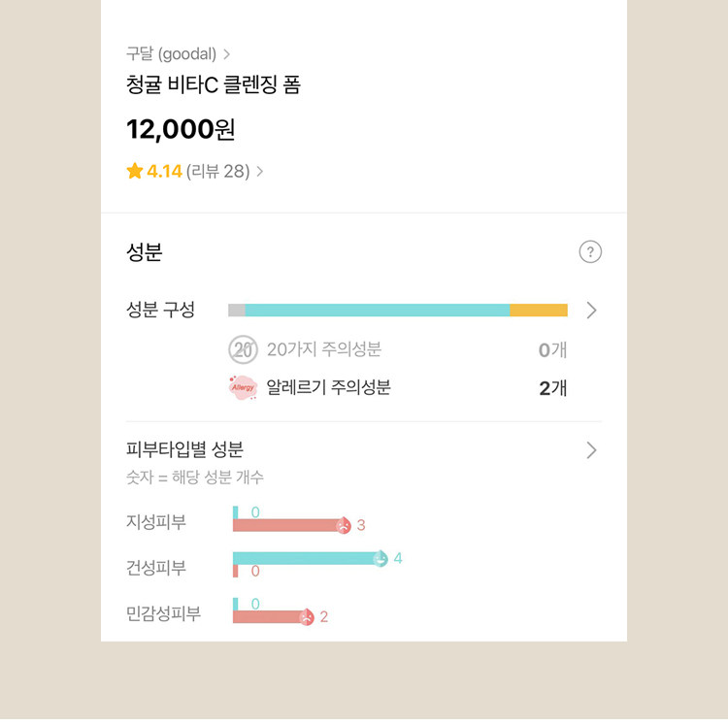Click the 20 caution ingredients badge icon
Image resolution: width=728 pixels, height=725 pixels.
click(243, 349)
